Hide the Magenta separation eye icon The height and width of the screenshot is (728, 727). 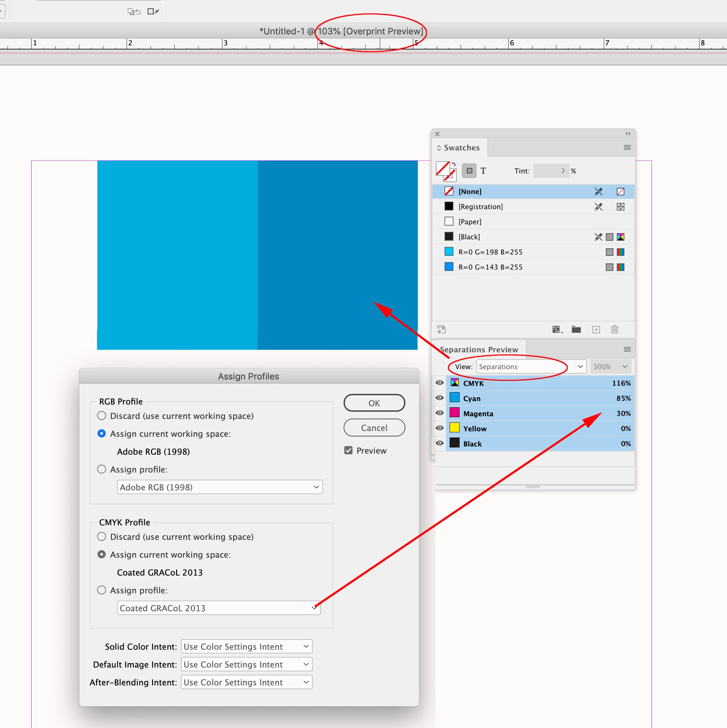coord(439,413)
